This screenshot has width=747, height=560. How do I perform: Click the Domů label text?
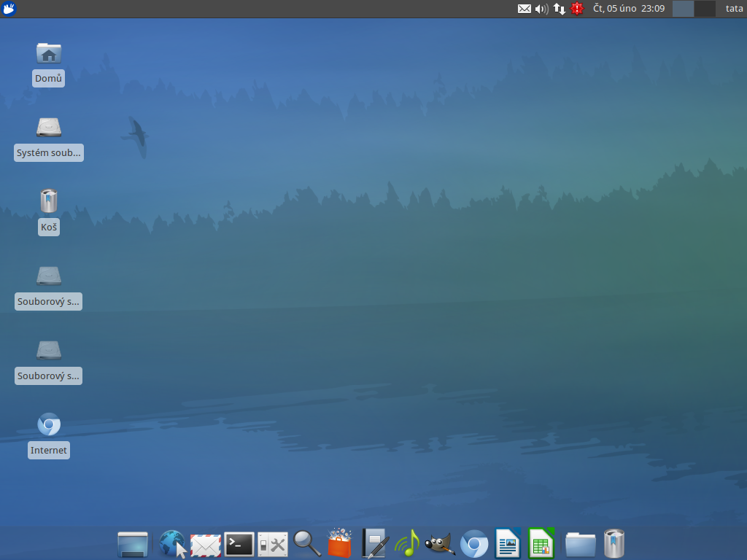click(49, 79)
